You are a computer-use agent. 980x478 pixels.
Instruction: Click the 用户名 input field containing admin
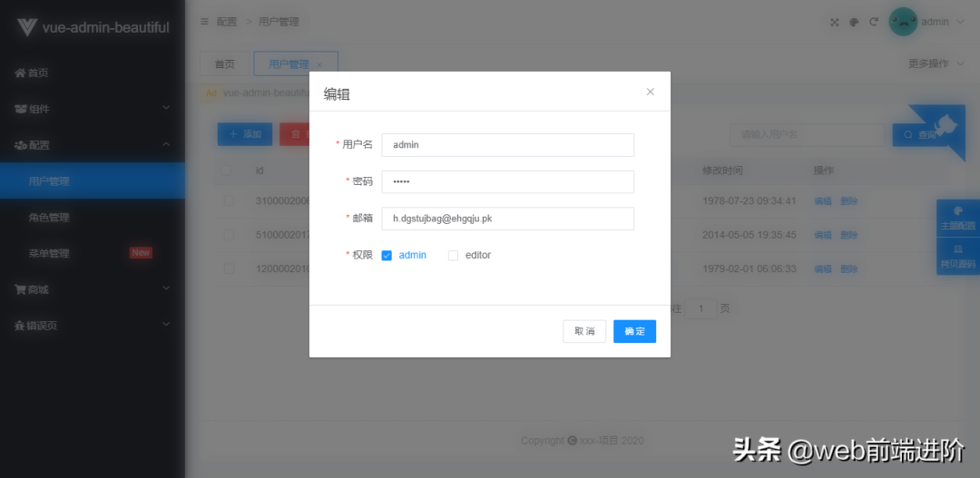coord(507,145)
